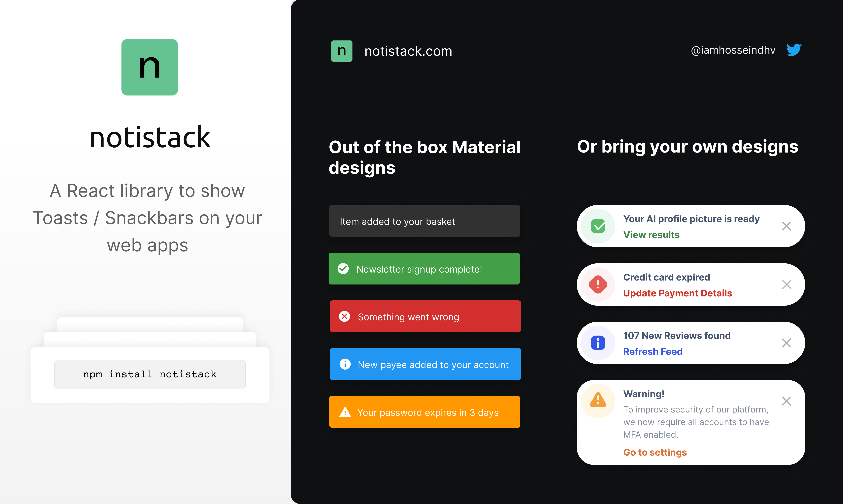The image size is (843, 504).
Task: Click Update Payment Details link
Action: click(677, 293)
